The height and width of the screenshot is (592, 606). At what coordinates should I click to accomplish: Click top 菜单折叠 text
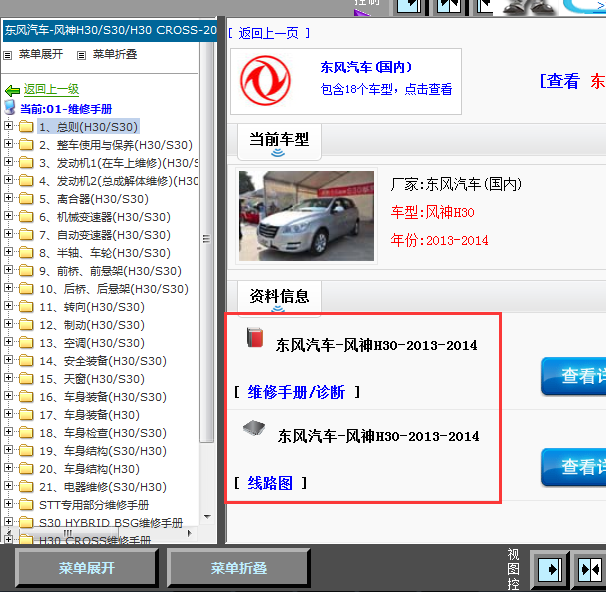115,54
